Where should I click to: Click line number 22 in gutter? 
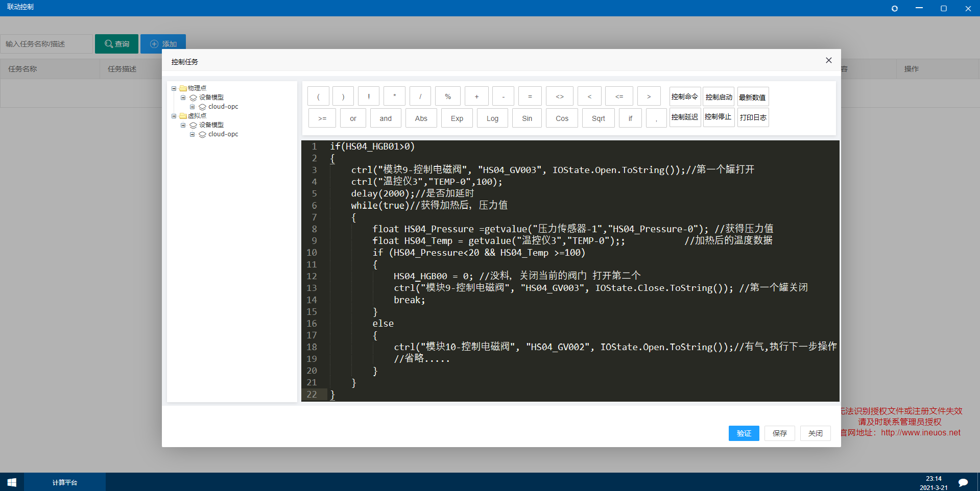coord(312,395)
